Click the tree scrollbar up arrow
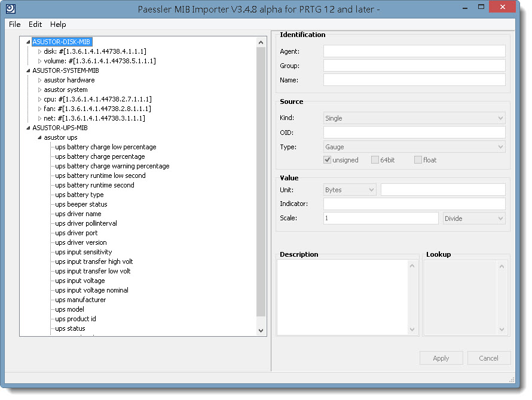Image resolution: width=532 pixels, height=400 pixels. 261,42
